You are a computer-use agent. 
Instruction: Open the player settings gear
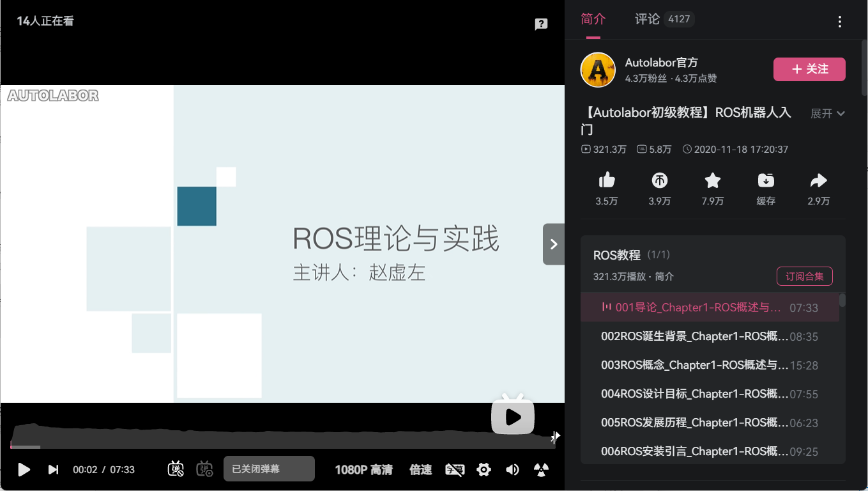pos(483,470)
